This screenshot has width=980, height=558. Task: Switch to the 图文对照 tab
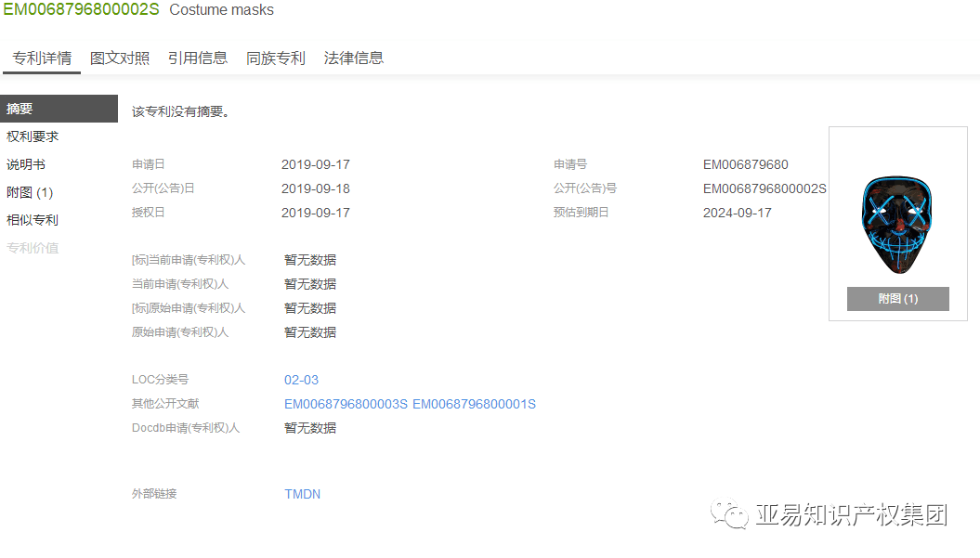click(120, 58)
